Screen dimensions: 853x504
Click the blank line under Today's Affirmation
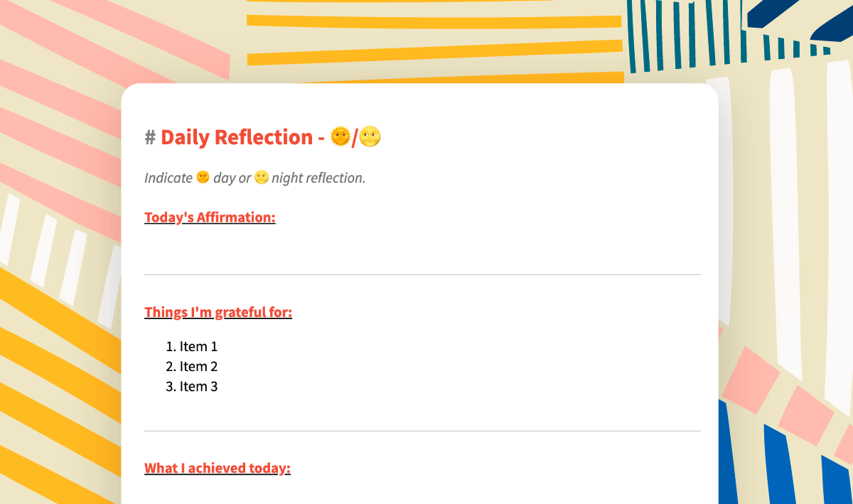pos(422,245)
